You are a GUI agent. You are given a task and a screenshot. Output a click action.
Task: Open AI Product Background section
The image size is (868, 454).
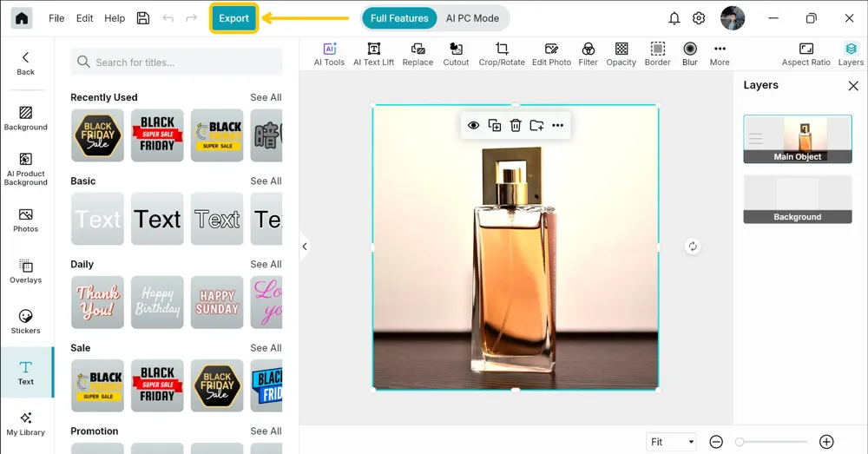[25, 169]
